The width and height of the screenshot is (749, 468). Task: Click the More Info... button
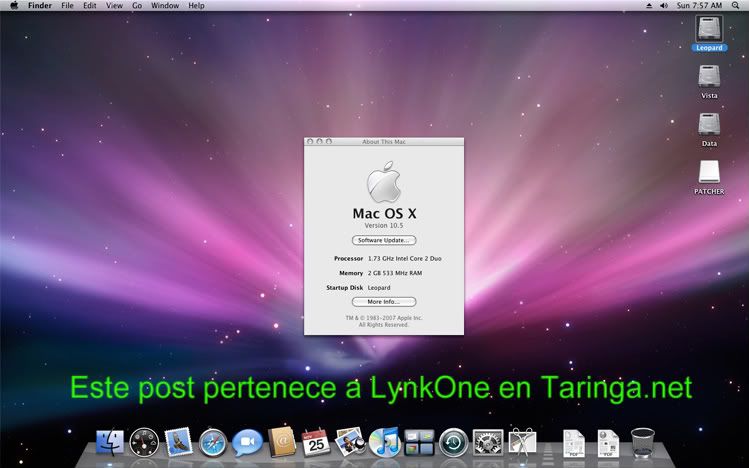click(384, 302)
